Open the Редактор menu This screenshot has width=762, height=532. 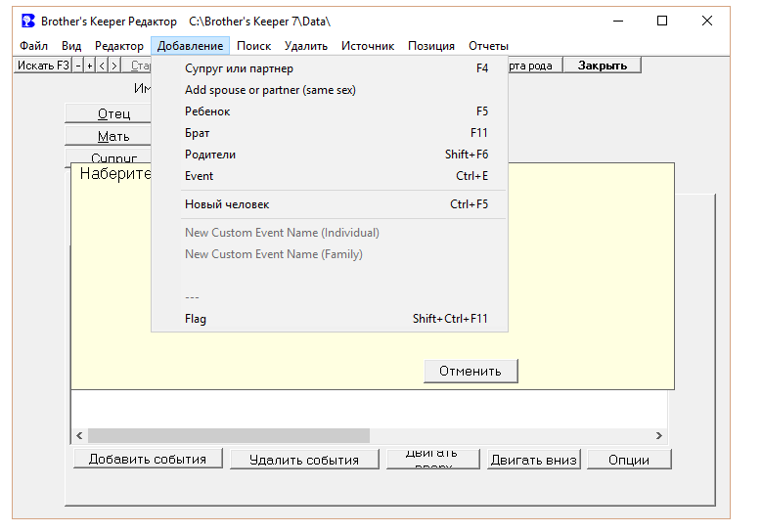pos(119,46)
